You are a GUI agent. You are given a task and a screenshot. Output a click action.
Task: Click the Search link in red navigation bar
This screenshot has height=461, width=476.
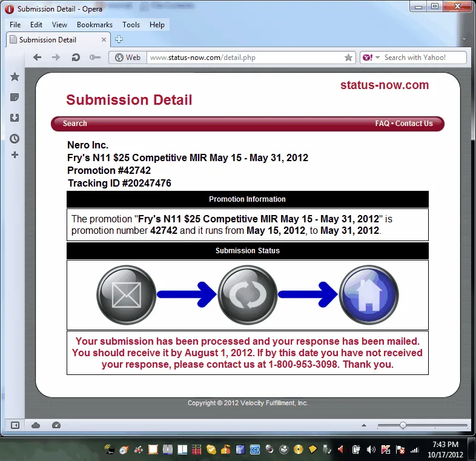[x=74, y=124]
